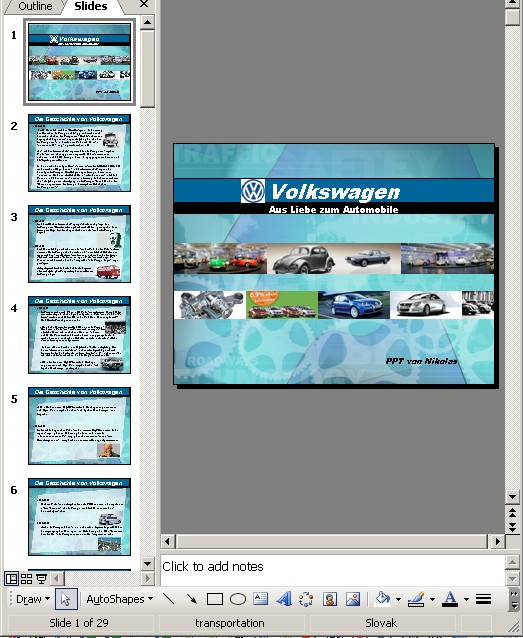Click the blue Golf car picture on slide
523x638 pixels.
pyautogui.click(x=354, y=305)
